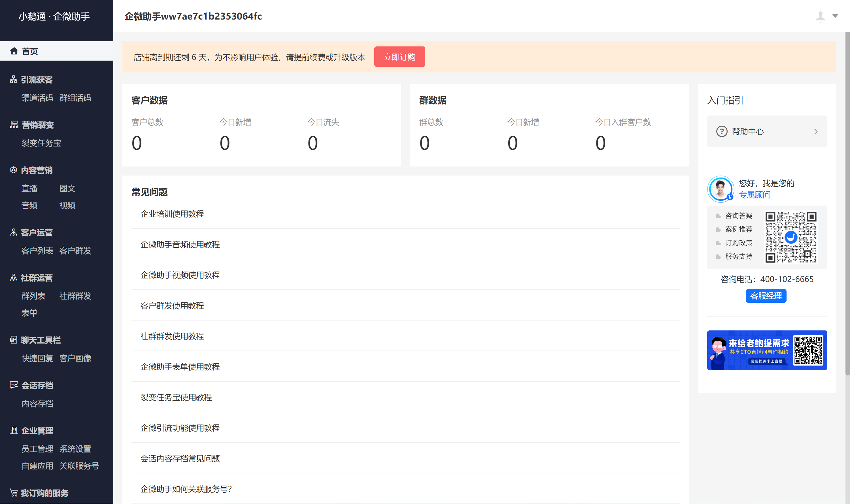Image resolution: width=850 pixels, height=504 pixels.
Task: Click the 企业管理 building icon
Action: point(14,430)
